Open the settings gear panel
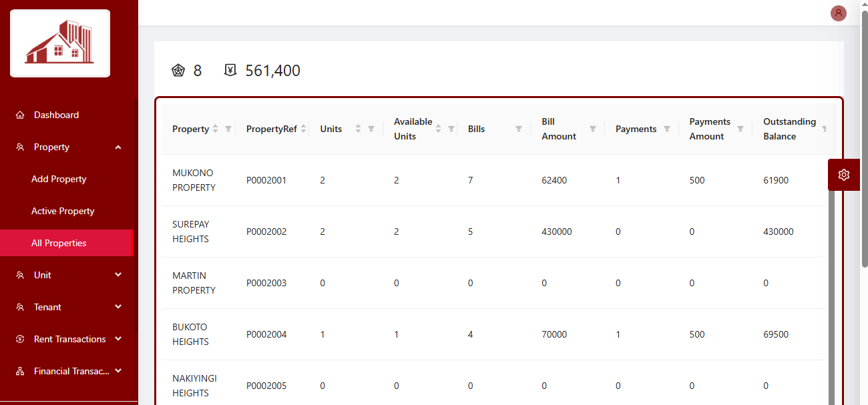The width and height of the screenshot is (868, 405). pos(844,175)
